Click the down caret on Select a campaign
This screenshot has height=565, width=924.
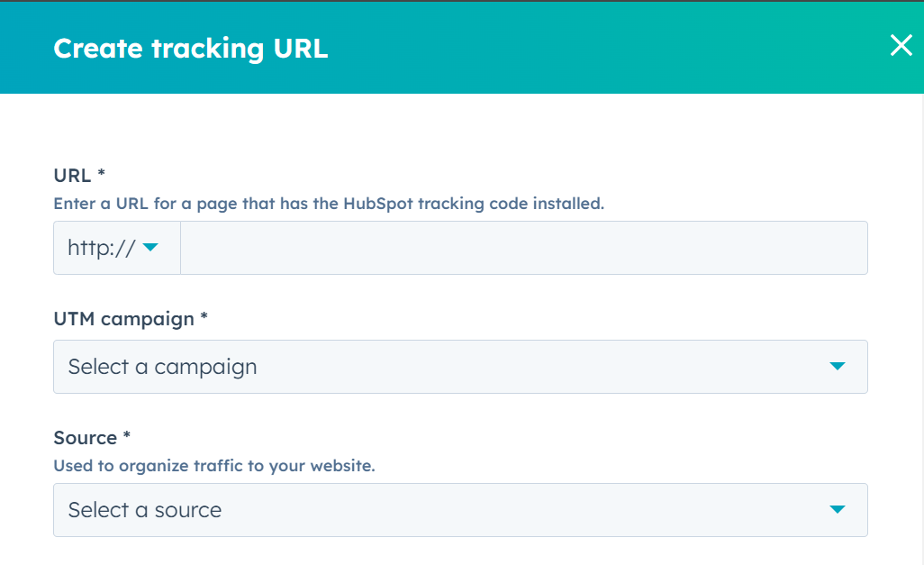pos(838,367)
